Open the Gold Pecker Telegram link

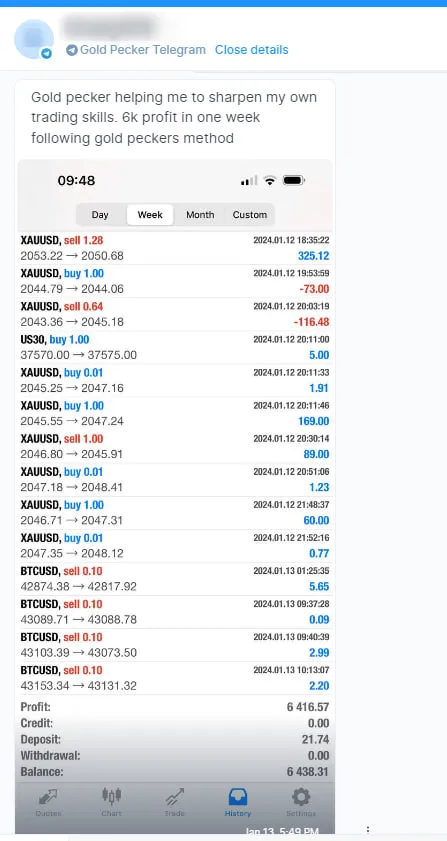pos(143,50)
